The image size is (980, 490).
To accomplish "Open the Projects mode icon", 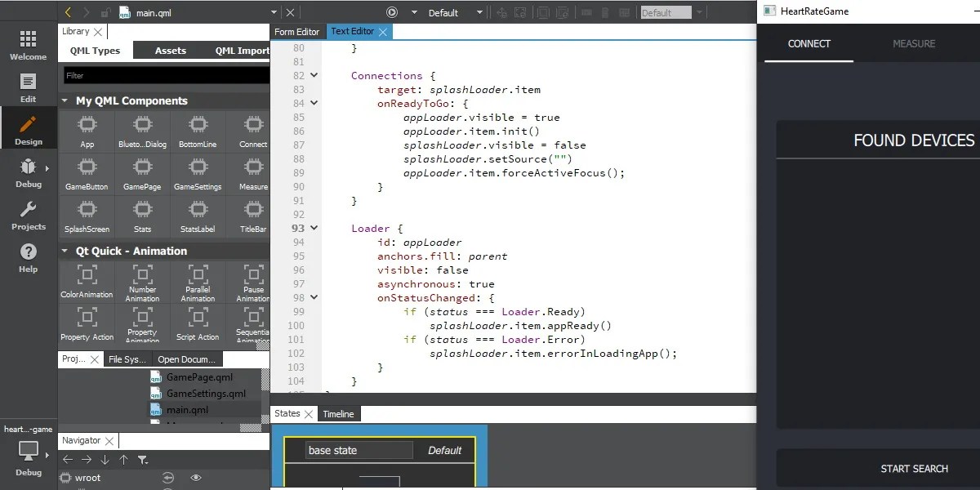I will 28,215.
